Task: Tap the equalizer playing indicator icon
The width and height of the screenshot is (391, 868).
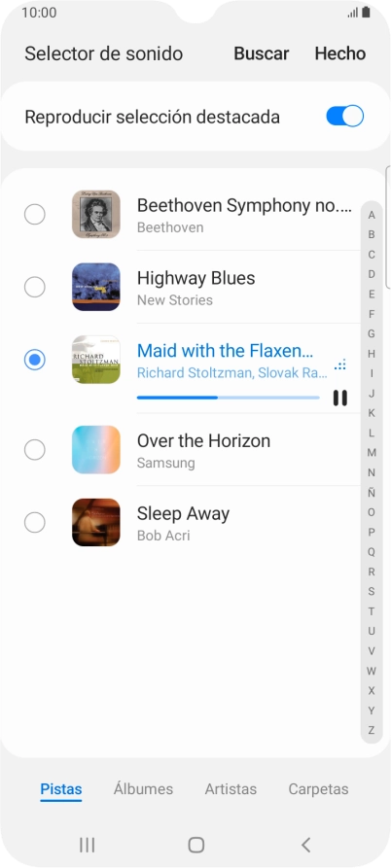Action: (x=340, y=365)
